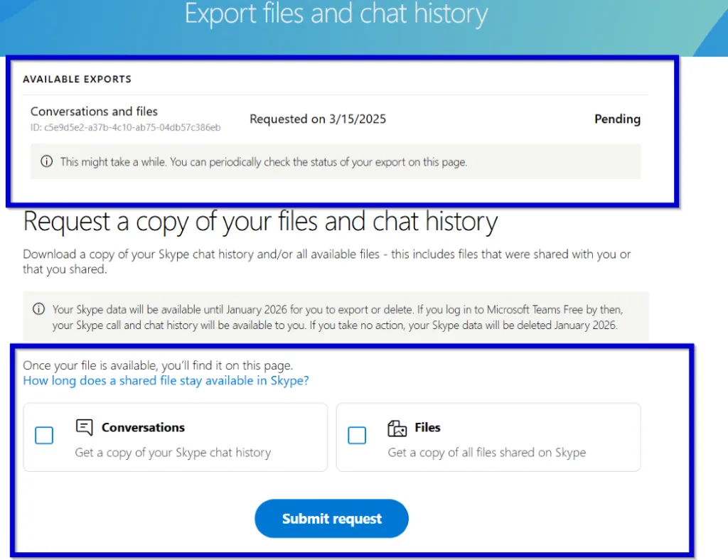Click the Conversations chat bubble icon

tap(84, 427)
